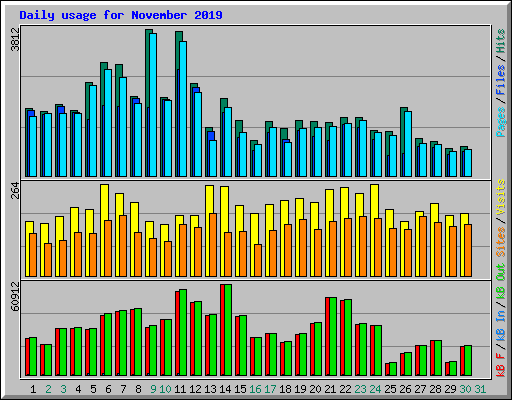Image resolution: width=512 pixels, height=400 pixels.
Task: Click the Hits legend label
Action: pos(500,41)
